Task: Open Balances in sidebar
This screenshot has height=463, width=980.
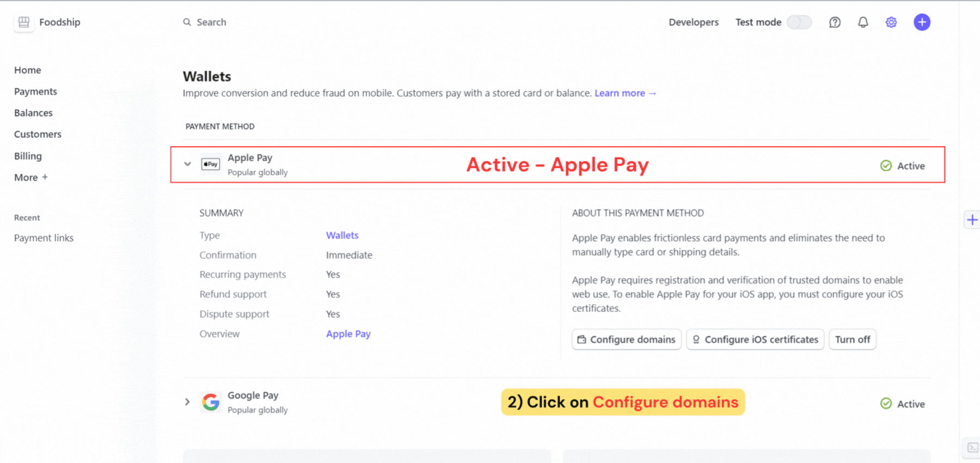Action: (33, 113)
